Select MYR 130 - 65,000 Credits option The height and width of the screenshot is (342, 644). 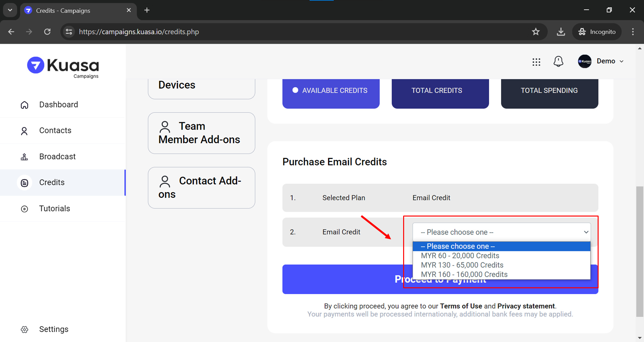click(x=462, y=265)
